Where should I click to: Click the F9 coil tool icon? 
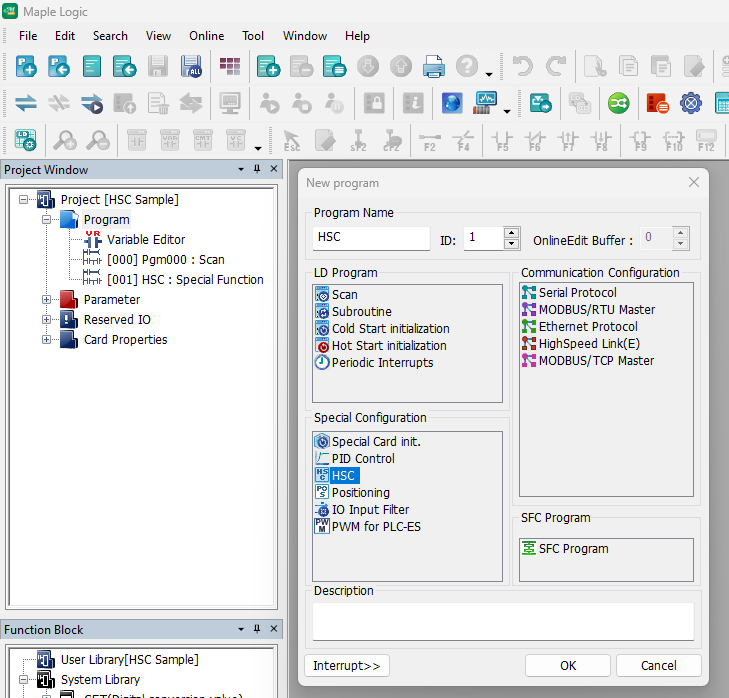pyautogui.click(x=640, y=141)
